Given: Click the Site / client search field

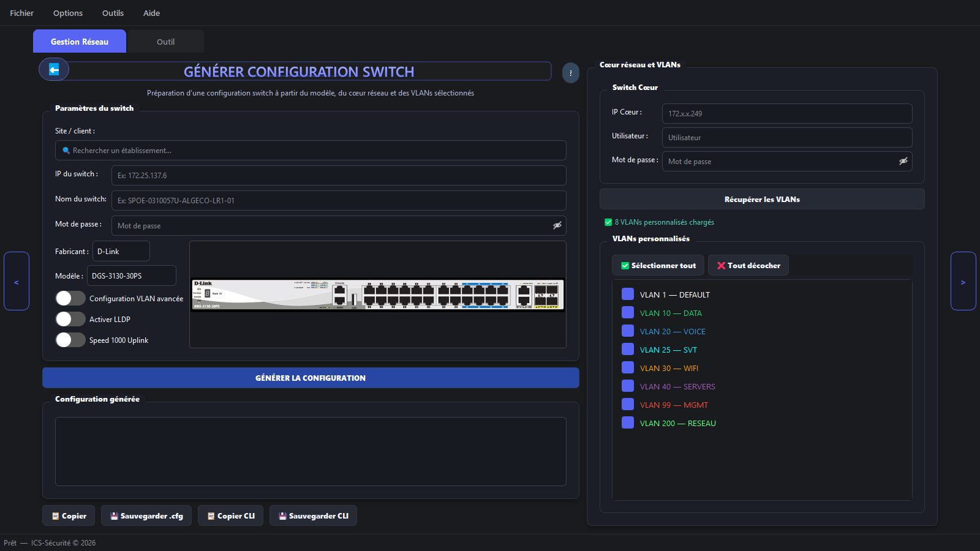Looking at the screenshot, I should pos(311,150).
